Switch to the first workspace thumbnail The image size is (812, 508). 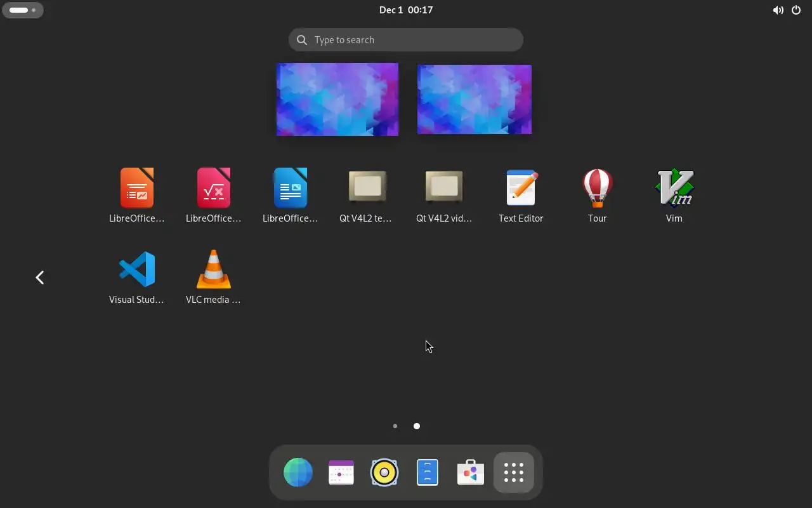point(337,99)
